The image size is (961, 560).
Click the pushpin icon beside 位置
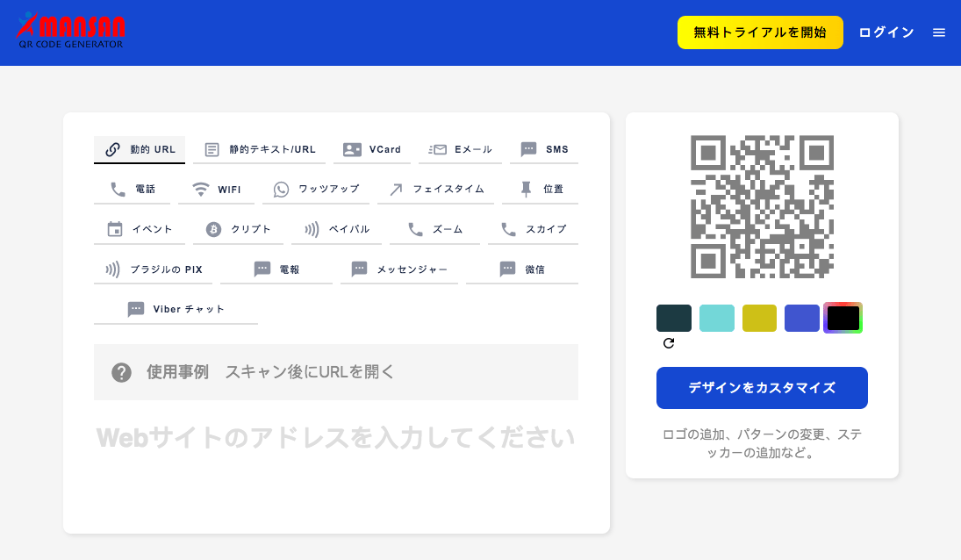[x=526, y=190]
